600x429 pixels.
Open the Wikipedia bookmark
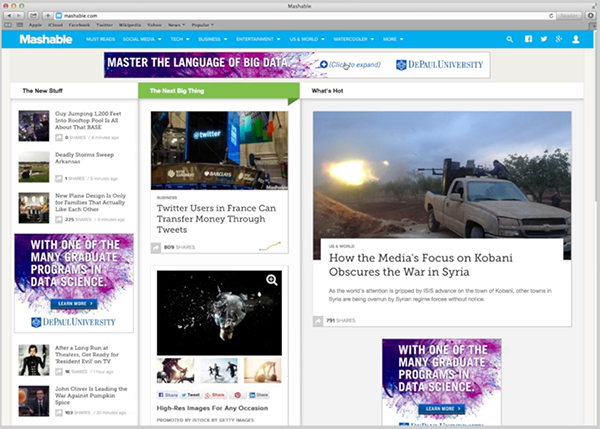(x=130, y=25)
